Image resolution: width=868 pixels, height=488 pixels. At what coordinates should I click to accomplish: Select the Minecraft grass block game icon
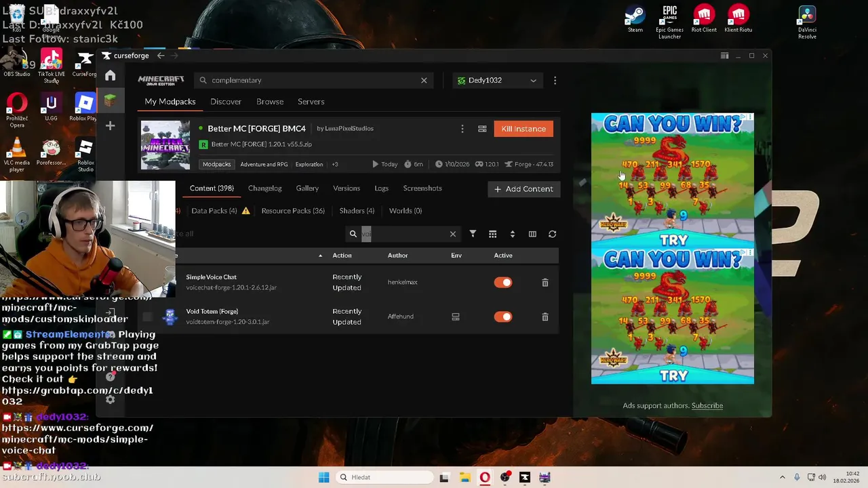pos(111,100)
